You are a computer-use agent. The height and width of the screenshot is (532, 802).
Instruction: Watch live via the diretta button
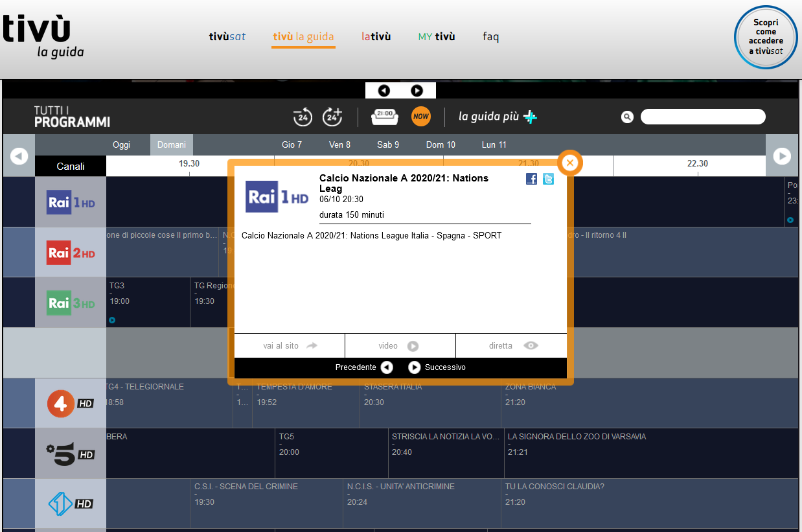coord(511,345)
